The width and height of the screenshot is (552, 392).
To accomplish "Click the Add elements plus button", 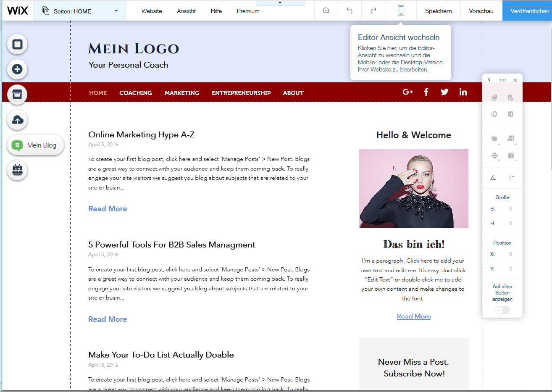I will click(x=17, y=69).
